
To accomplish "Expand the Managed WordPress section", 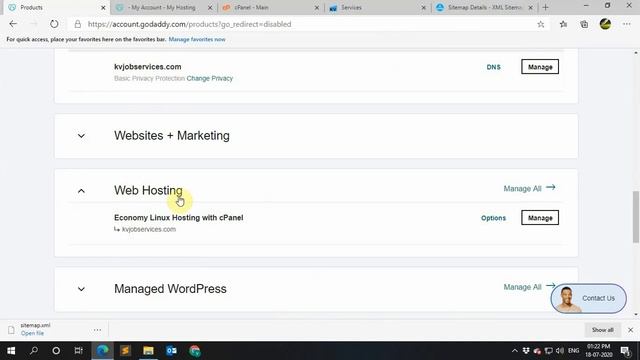I will click(x=81, y=289).
